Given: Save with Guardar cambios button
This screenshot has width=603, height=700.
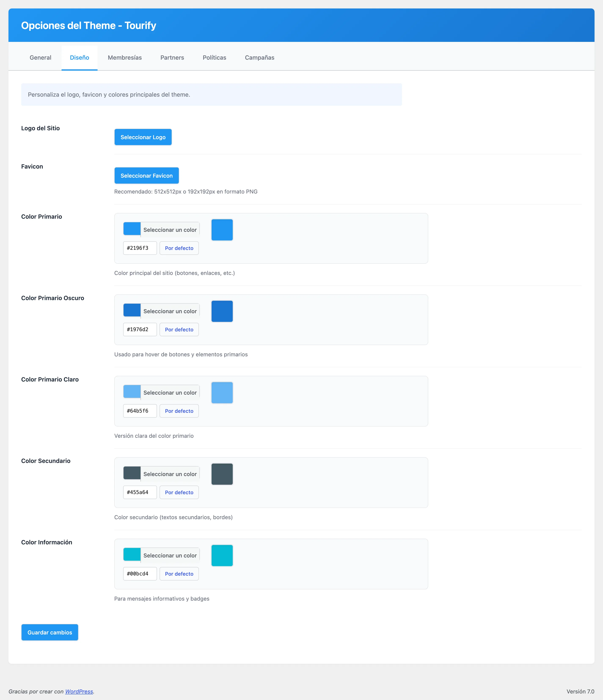Looking at the screenshot, I should 50,633.
